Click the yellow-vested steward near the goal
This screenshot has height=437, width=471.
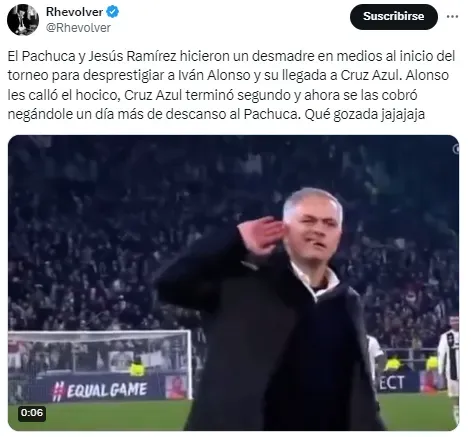point(137,367)
